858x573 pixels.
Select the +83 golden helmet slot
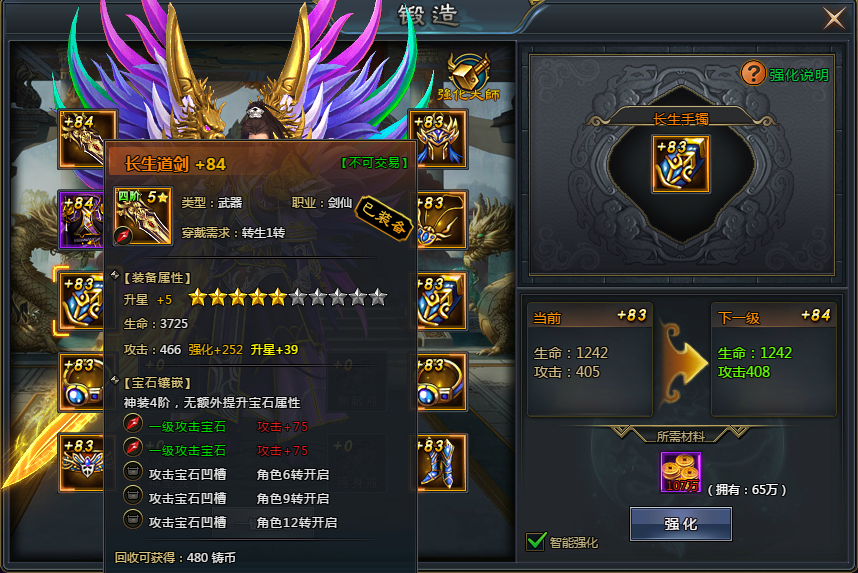[438, 138]
